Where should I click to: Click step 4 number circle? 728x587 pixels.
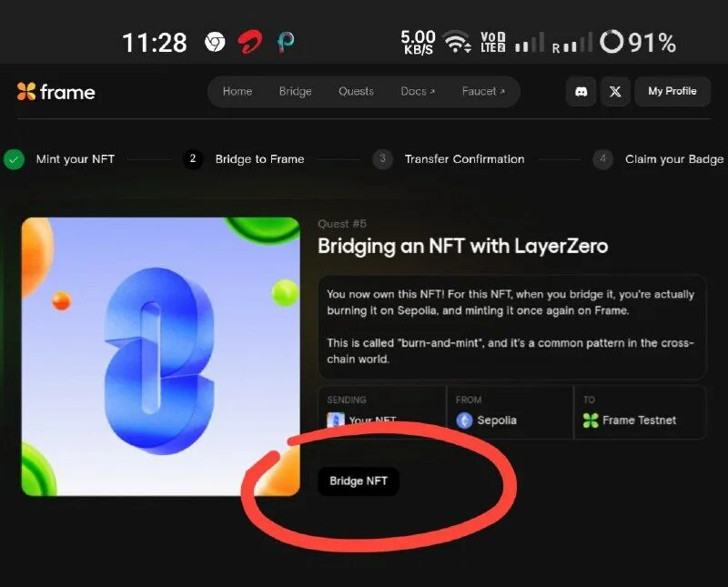(x=602, y=159)
